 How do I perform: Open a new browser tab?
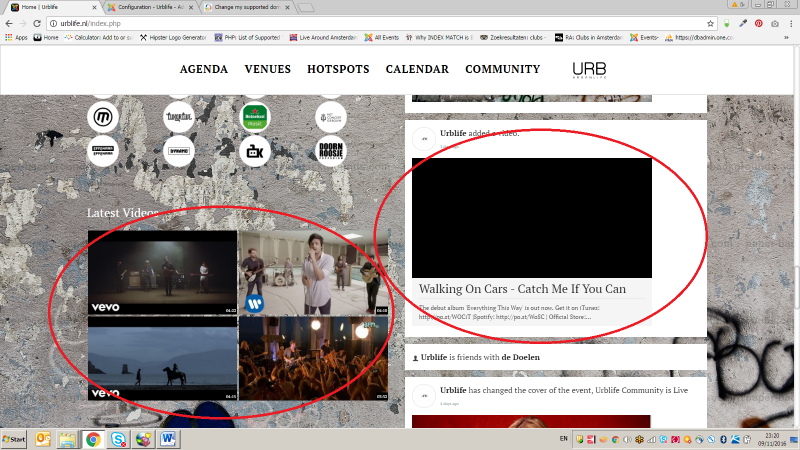pos(306,7)
